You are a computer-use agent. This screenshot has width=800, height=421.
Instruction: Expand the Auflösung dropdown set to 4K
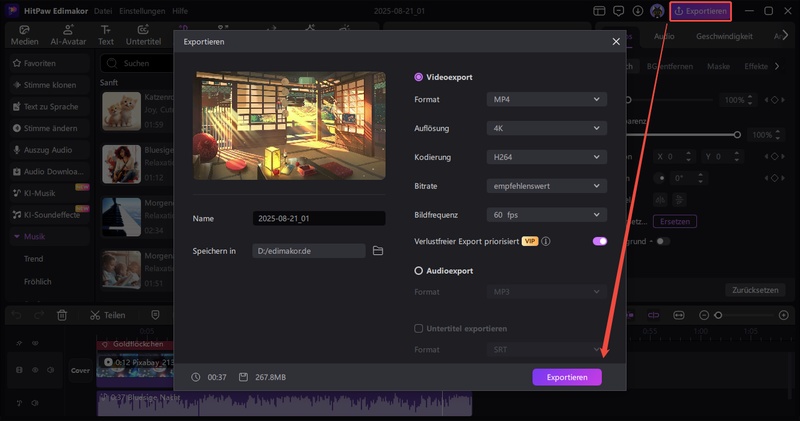547,129
